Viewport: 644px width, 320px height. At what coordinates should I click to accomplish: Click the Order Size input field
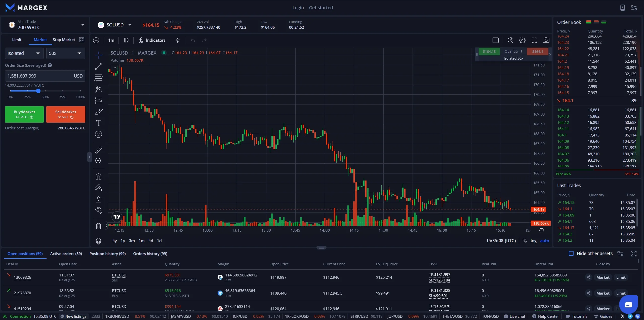pos(45,76)
